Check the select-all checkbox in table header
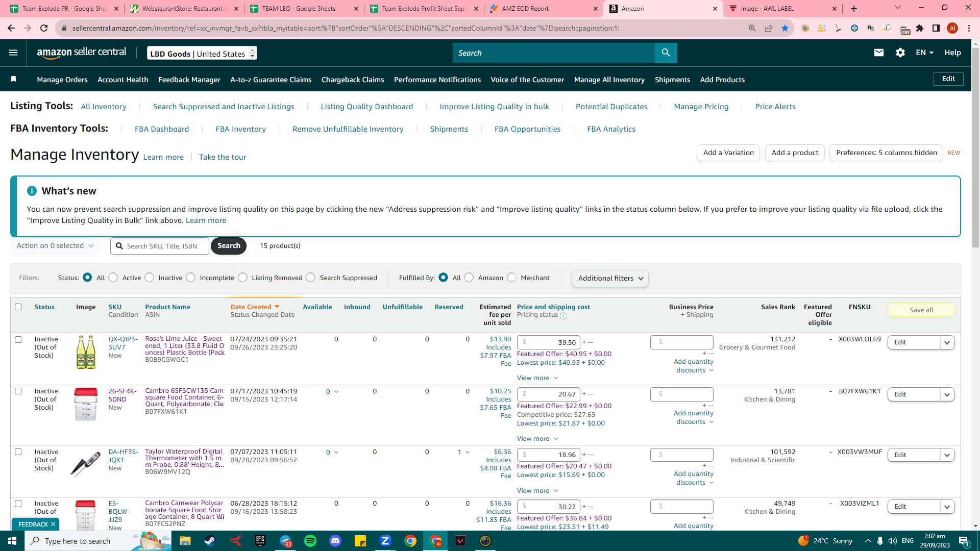Viewport: 980px width, 551px height. [x=18, y=307]
